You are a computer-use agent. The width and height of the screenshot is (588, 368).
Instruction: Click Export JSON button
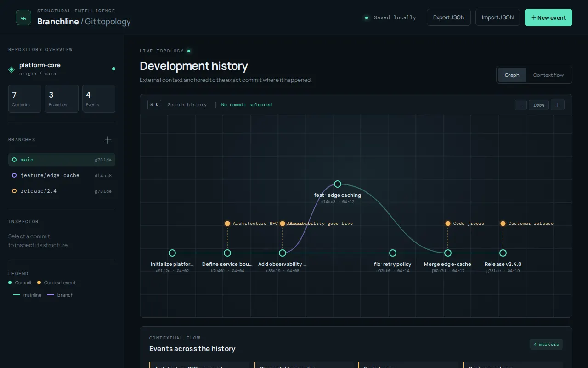(449, 17)
